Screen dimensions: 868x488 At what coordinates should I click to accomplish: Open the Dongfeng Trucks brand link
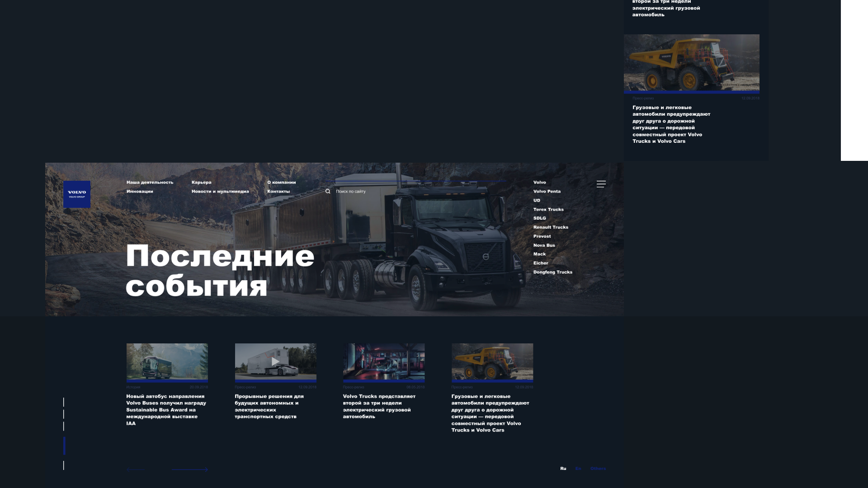[x=552, y=272]
